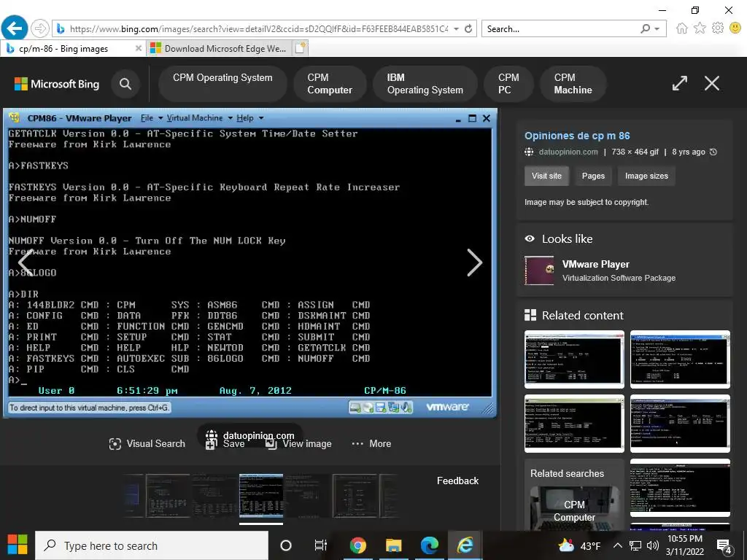This screenshot has height=560, width=747.
Task: Open Opiniones de cp m 86 title link
Action: click(x=577, y=136)
